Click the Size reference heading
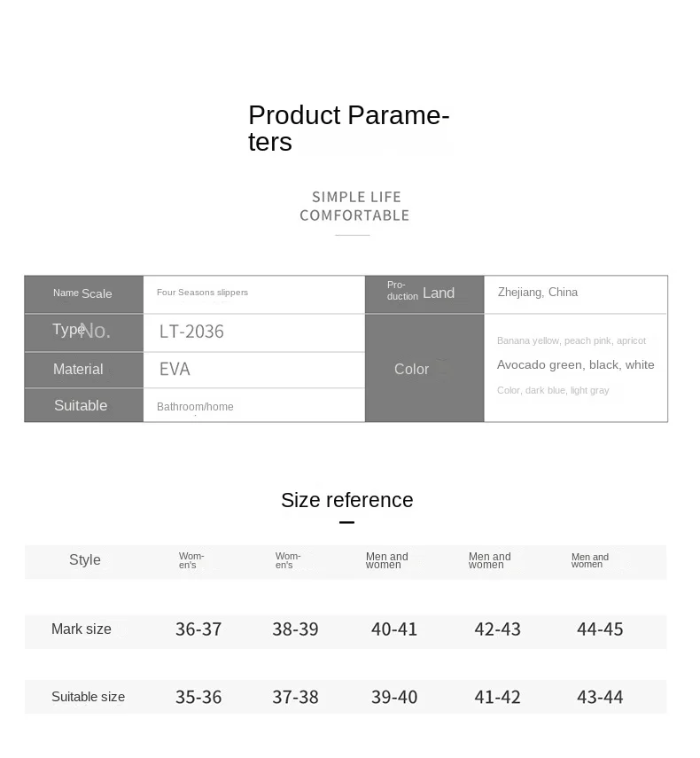The width and height of the screenshot is (700, 758). (x=346, y=500)
